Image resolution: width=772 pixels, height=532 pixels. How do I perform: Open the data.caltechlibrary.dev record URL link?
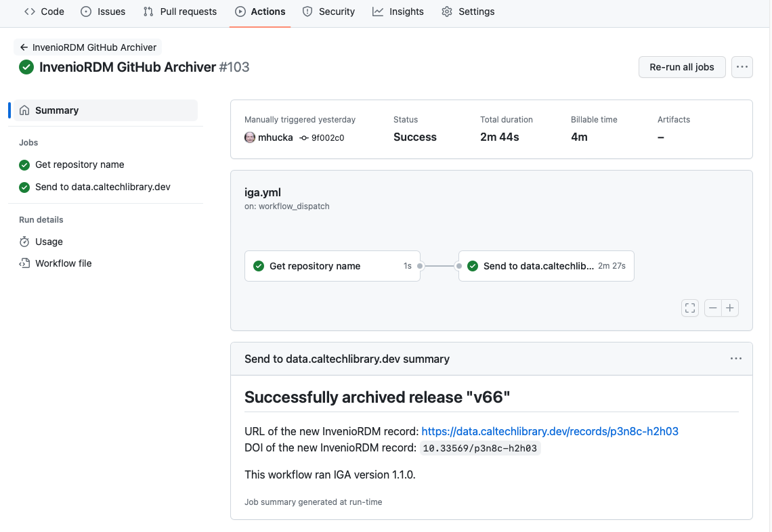click(549, 431)
